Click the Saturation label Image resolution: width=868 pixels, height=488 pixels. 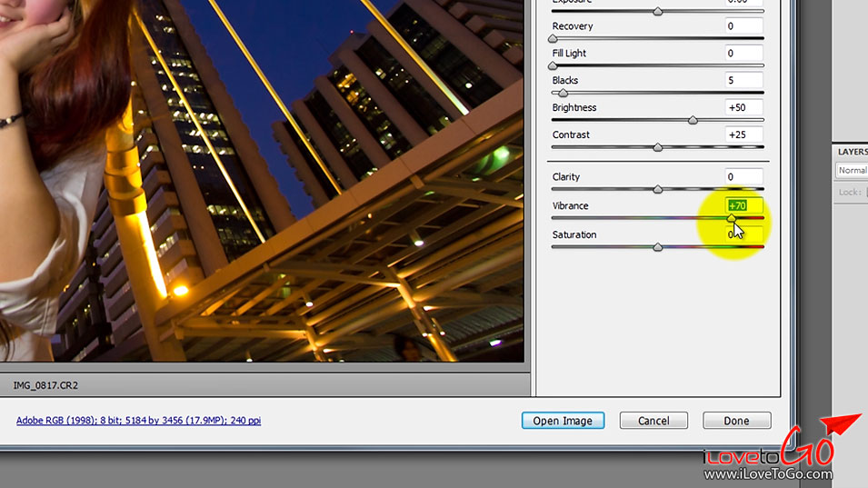(574, 234)
